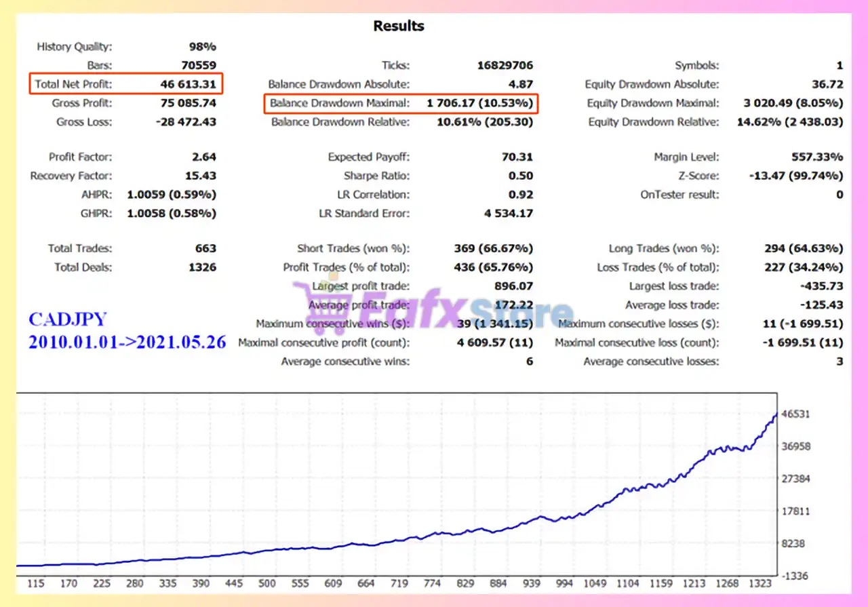
Task: Click the 2010.01.01->2021.05.26 date range text
Action: tap(127, 342)
